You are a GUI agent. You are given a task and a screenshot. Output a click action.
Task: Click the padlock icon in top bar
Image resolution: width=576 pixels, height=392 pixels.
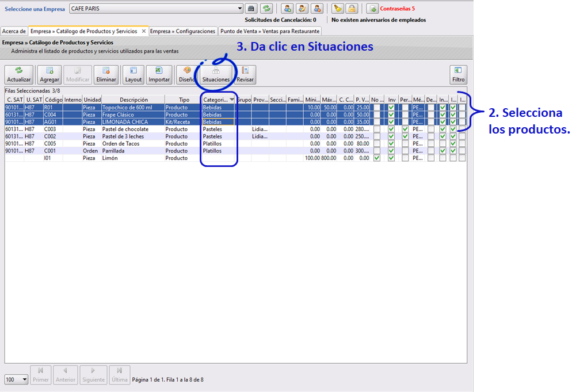[352, 9]
